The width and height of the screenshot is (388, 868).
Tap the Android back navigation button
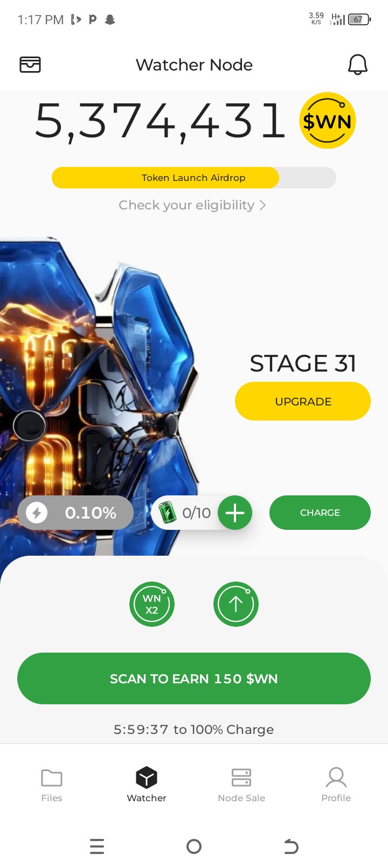point(291,846)
